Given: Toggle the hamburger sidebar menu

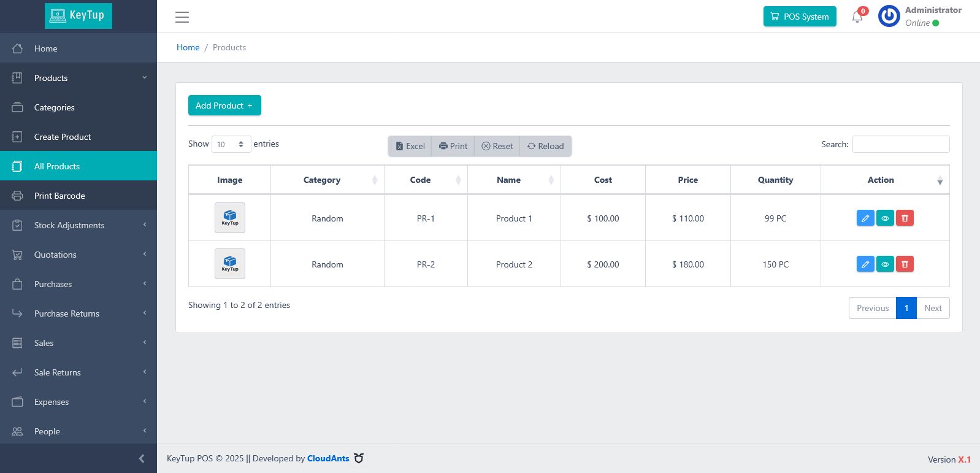Looking at the screenshot, I should pos(182,17).
